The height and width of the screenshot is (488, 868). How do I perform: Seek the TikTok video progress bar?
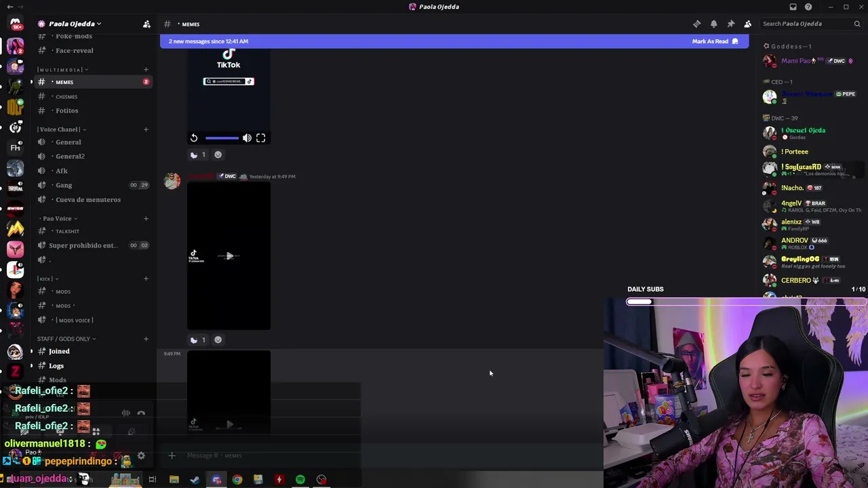click(x=222, y=138)
